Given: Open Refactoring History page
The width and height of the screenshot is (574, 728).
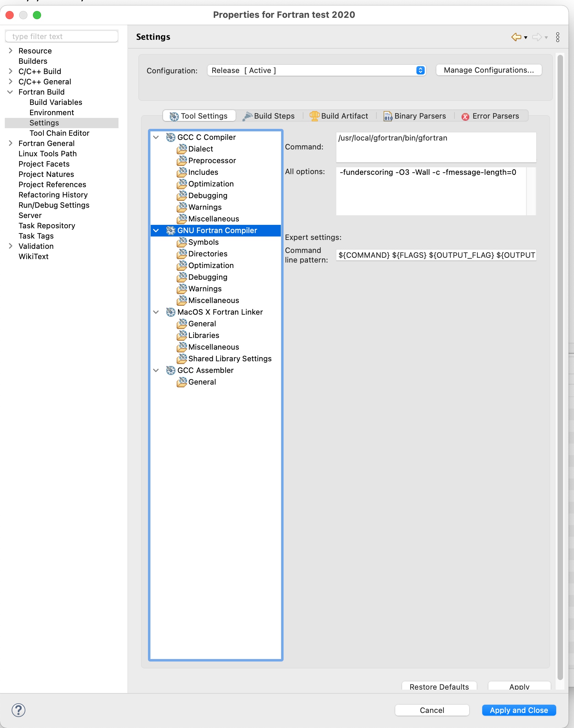Looking at the screenshot, I should click(53, 195).
